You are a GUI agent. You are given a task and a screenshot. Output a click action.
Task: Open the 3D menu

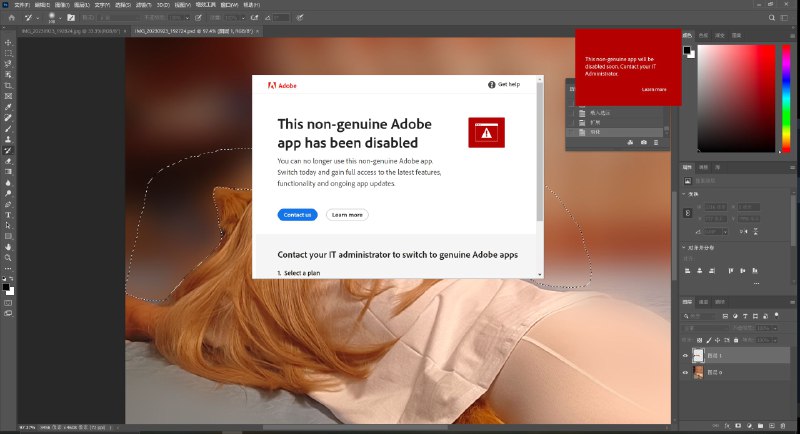point(163,5)
